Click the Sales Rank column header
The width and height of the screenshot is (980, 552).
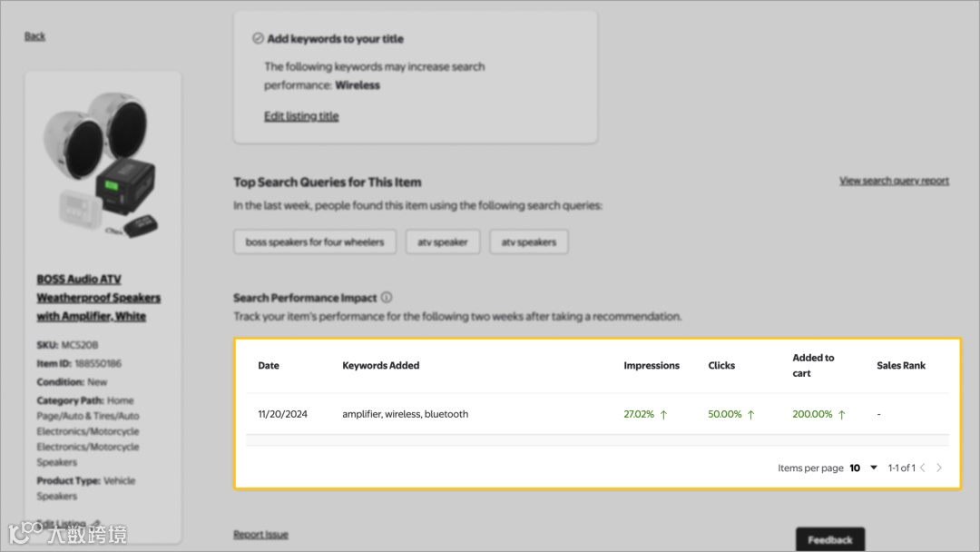901,366
